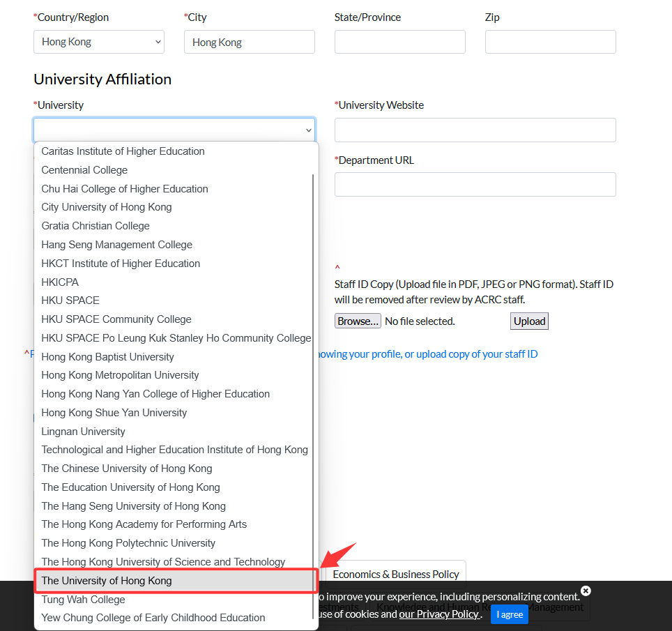The height and width of the screenshot is (631, 672).
Task: Select Hong Kong Metropolitan University
Action: [x=174, y=375]
